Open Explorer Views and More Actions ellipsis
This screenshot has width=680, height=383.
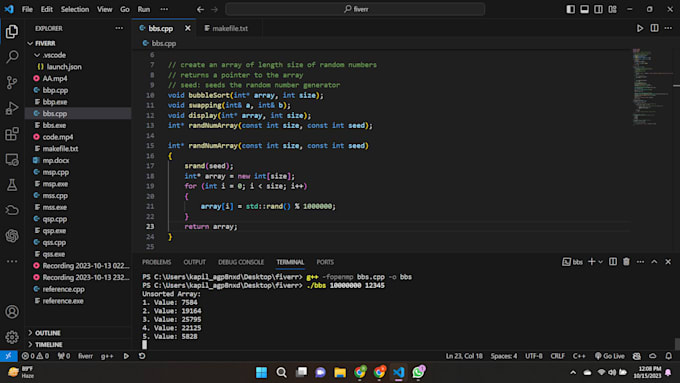point(119,28)
